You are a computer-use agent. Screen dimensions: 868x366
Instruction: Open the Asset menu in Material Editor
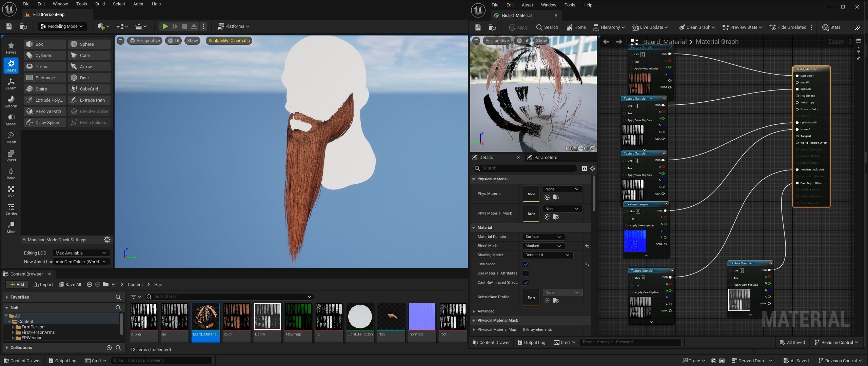(527, 5)
